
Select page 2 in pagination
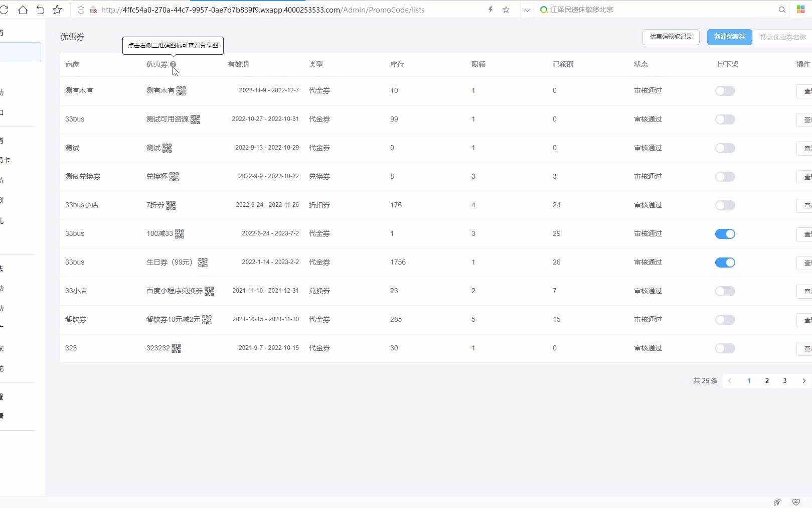coord(767,380)
